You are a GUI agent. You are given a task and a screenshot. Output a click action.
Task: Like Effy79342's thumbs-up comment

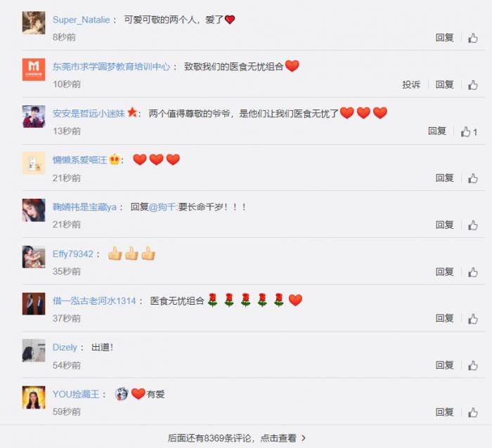click(473, 272)
